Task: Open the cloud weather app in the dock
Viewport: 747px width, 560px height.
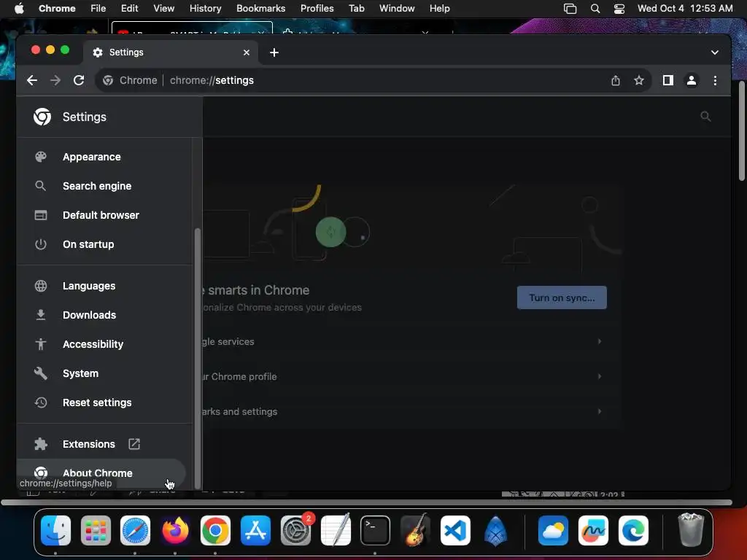Action: (553, 531)
